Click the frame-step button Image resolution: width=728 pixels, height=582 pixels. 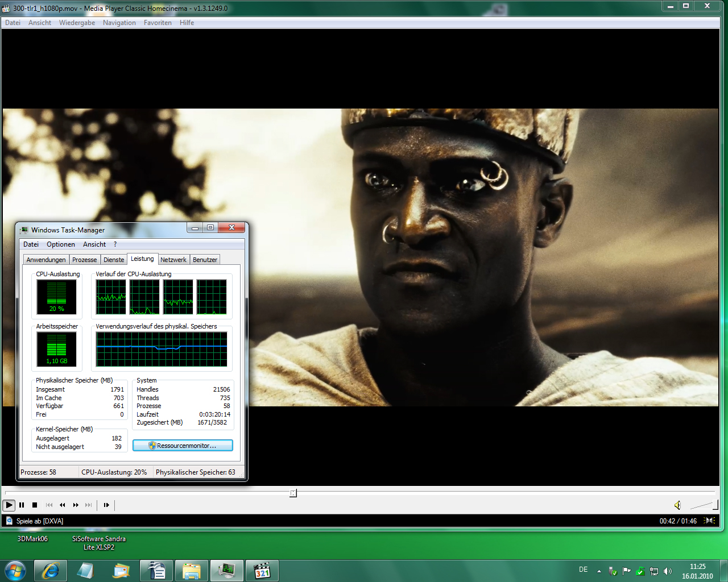106,505
